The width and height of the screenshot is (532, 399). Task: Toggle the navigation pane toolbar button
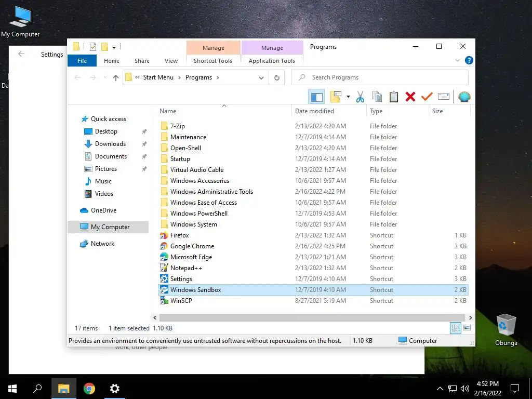tap(316, 97)
